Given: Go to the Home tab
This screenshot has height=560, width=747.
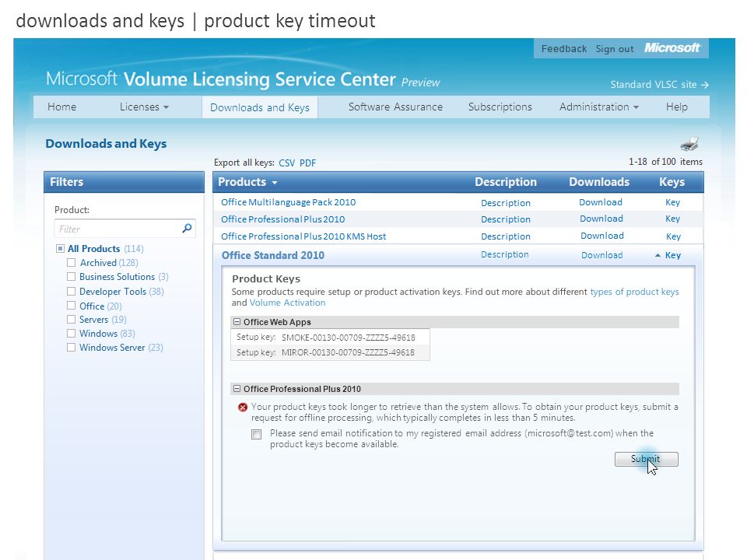Looking at the screenshot, I should [62, 107].
